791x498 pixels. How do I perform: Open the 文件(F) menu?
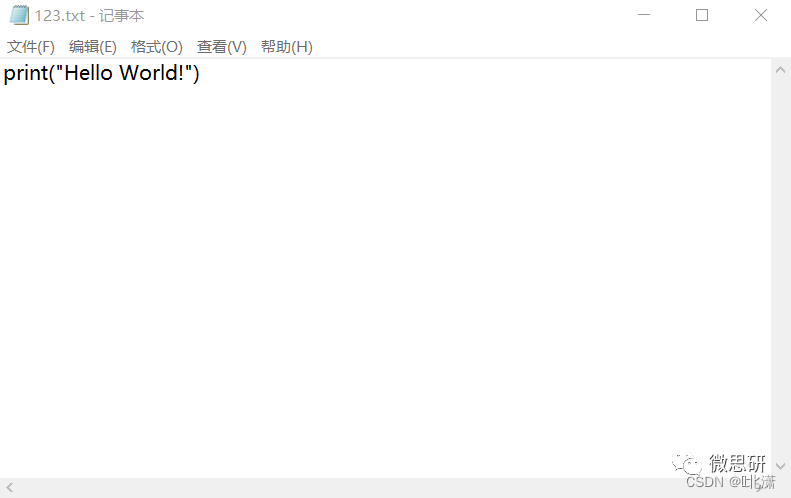click(x=30, y=47)
